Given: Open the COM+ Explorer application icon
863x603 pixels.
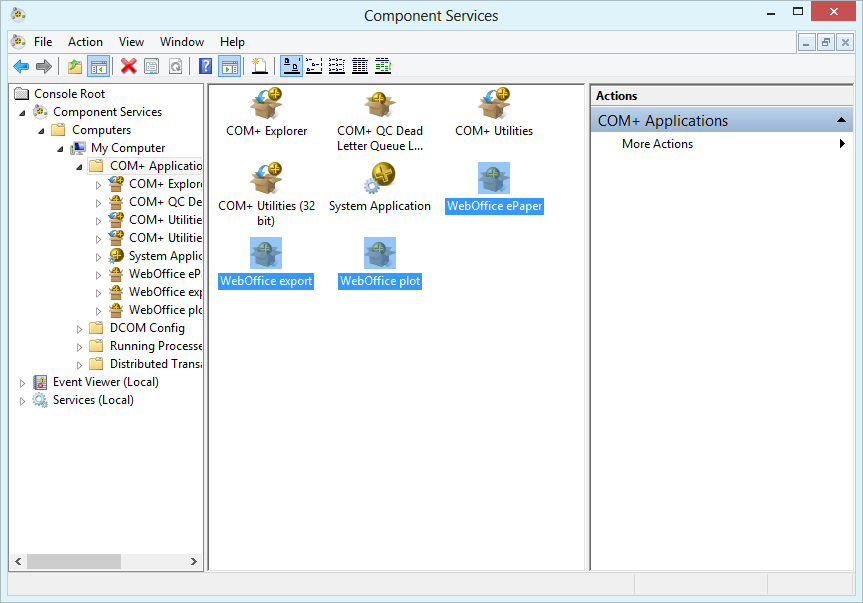Looking at the screenshot, I should [x=266, y=105].
